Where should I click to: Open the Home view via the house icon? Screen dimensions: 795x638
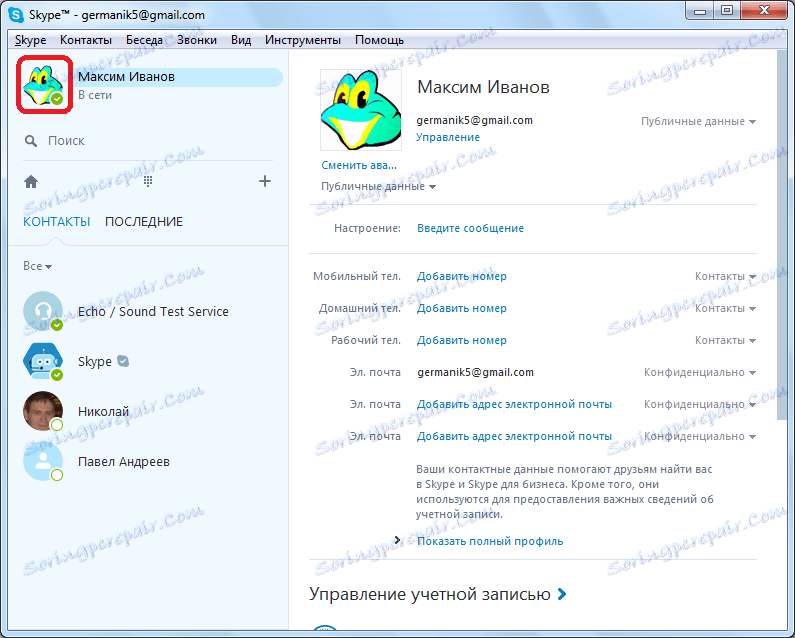pyautogui.click(x=31, y=182)
